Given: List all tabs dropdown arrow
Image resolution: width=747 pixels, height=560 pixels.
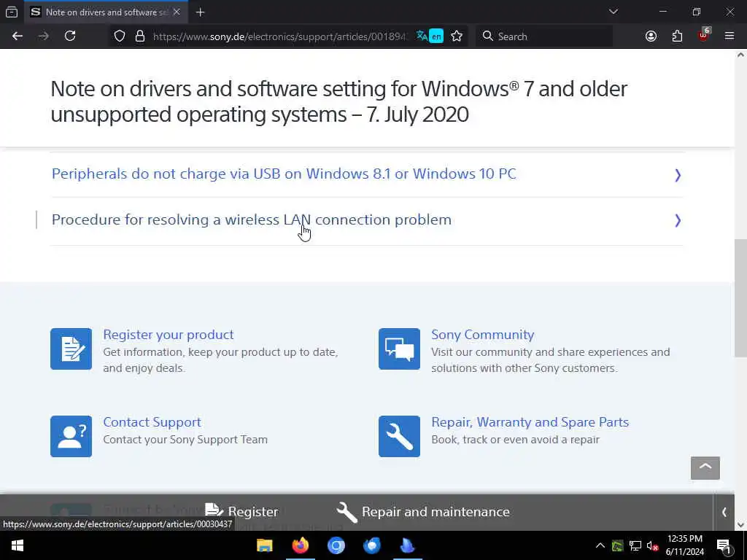Looking at the screenshot, I should click(x=613, y=12).
